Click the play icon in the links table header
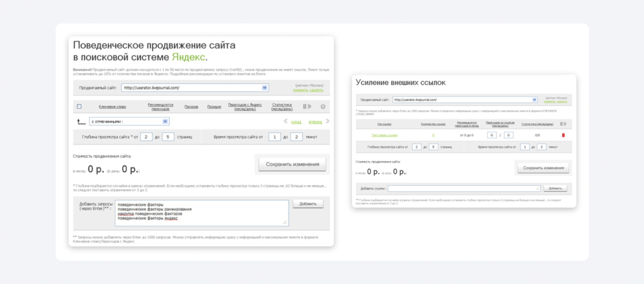This screenshot has width=644, height=284. click(x=565, y=124)
